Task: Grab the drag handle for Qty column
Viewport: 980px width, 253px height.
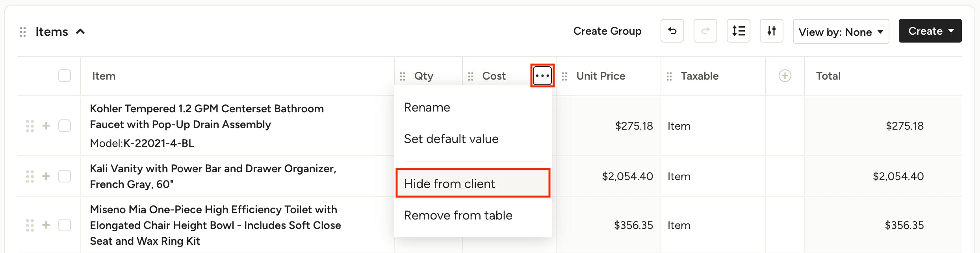Action: click(403, 76)
